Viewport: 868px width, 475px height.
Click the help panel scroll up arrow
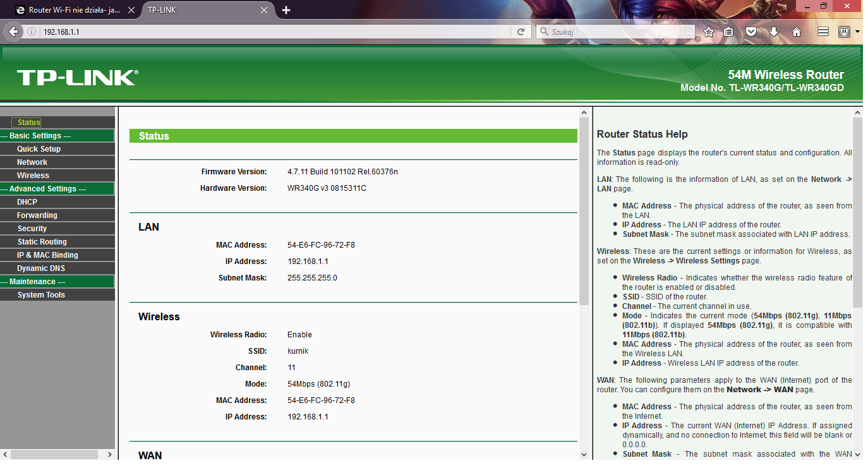[857, 113]
